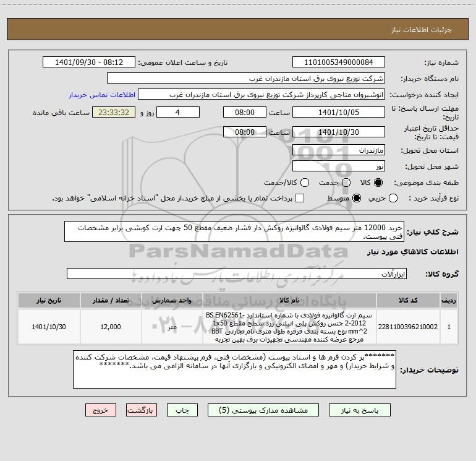Click the اطلاعات کالاهای مورد نیاز section heading
Viewport: 476px width, 461px height.
click(413, 252)
